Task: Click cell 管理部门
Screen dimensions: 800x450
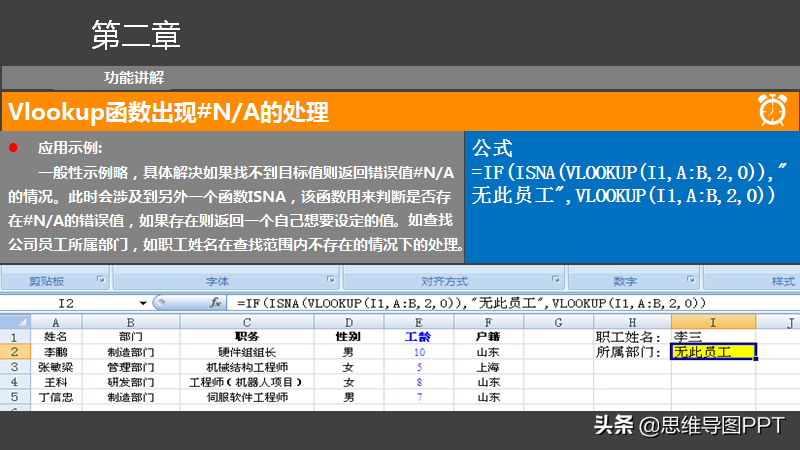Action: [x=131, y=367]
